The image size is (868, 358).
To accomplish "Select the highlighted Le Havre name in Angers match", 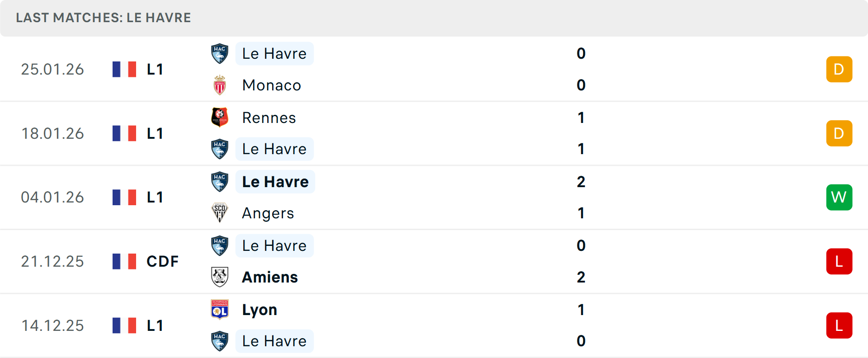I will pyautogui.click(x=275, y=181).
